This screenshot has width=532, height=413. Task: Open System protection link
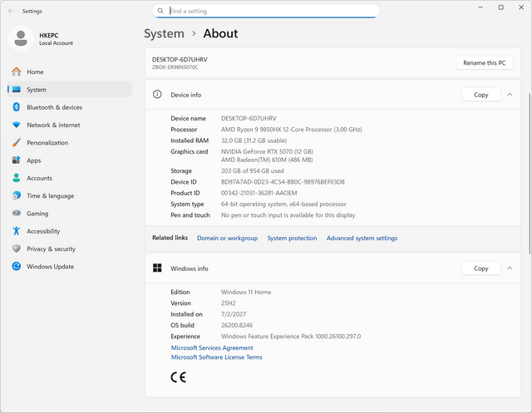pyautogui.click(x=292, y=238)
